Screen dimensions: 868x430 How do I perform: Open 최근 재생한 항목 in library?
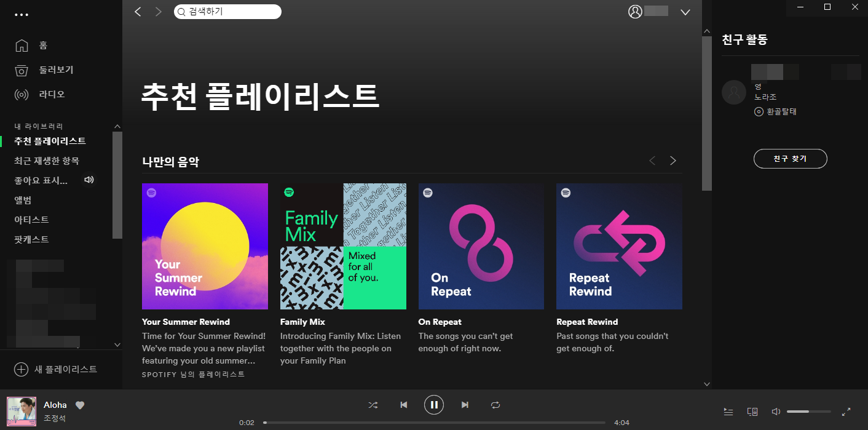click(47, 161)
